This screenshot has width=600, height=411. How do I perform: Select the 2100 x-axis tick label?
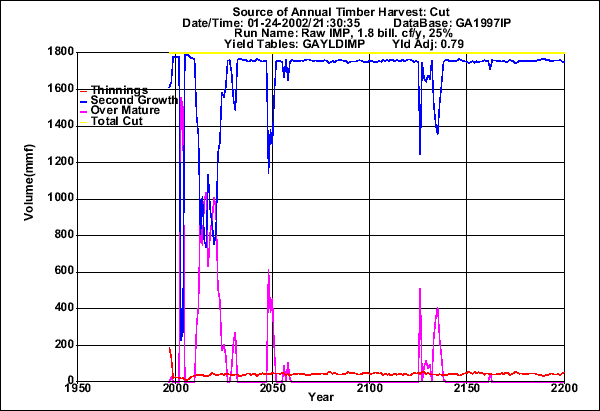pos(369,388)
